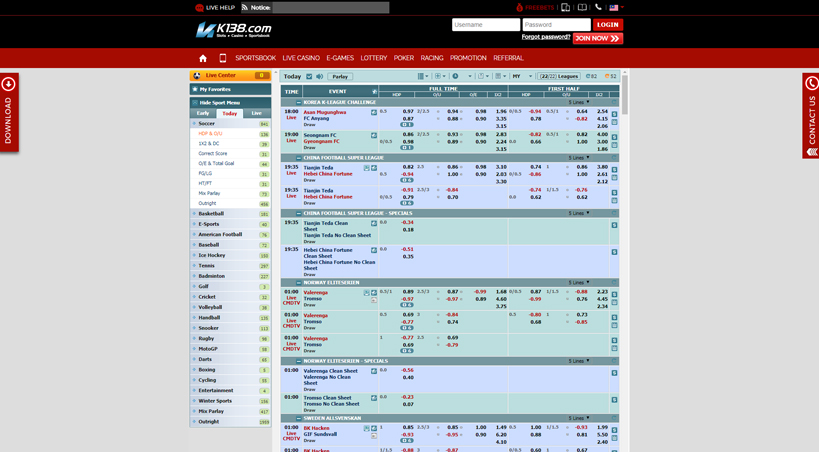Screen dimensions: 819x452
Task: Select the Correct Score bet type
Action: 213,154
